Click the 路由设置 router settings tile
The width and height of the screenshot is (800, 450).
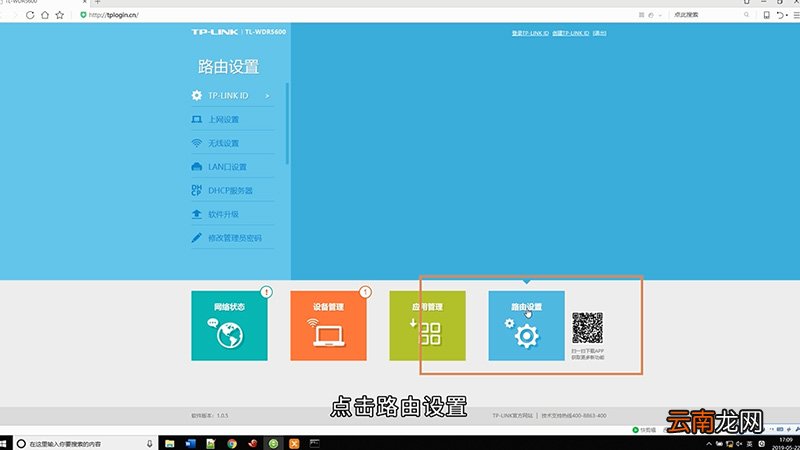pos(526,326)
